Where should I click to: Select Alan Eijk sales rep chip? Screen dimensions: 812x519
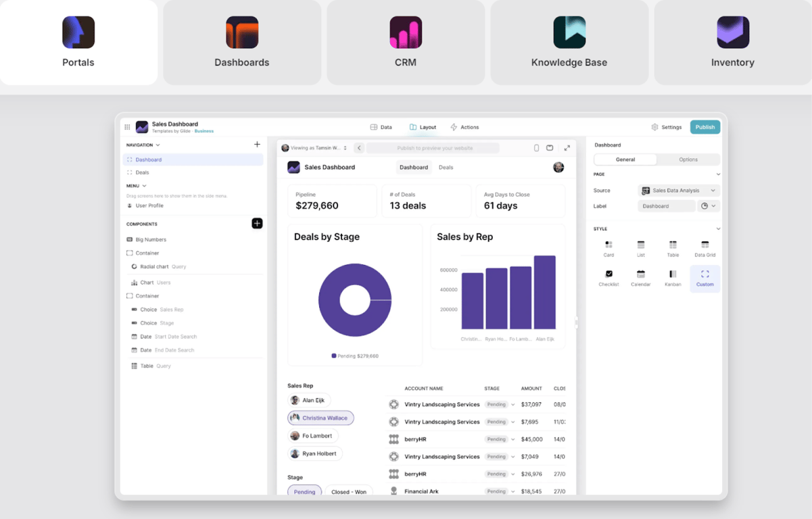point(309,400)
